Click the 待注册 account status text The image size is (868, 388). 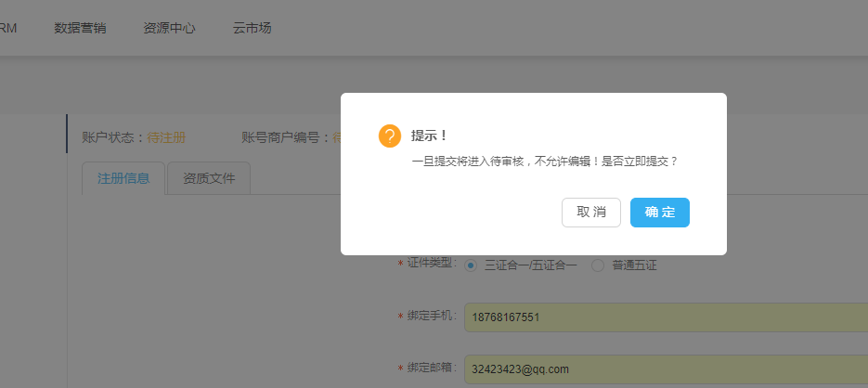(166, 137)
